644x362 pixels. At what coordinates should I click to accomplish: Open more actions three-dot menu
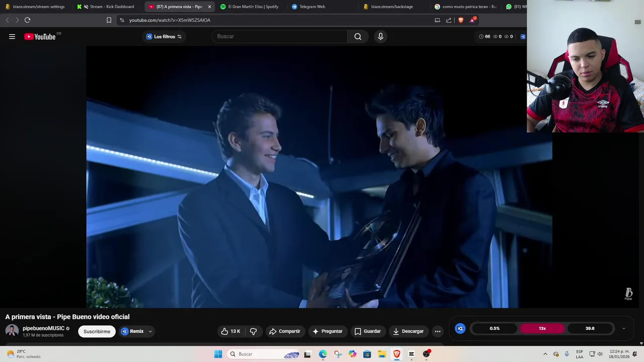coord(438,331)
